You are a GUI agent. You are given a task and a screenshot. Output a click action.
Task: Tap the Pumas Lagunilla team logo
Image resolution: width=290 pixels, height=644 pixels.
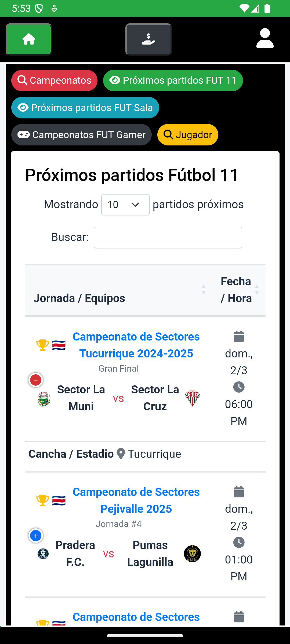coord(192,554)
